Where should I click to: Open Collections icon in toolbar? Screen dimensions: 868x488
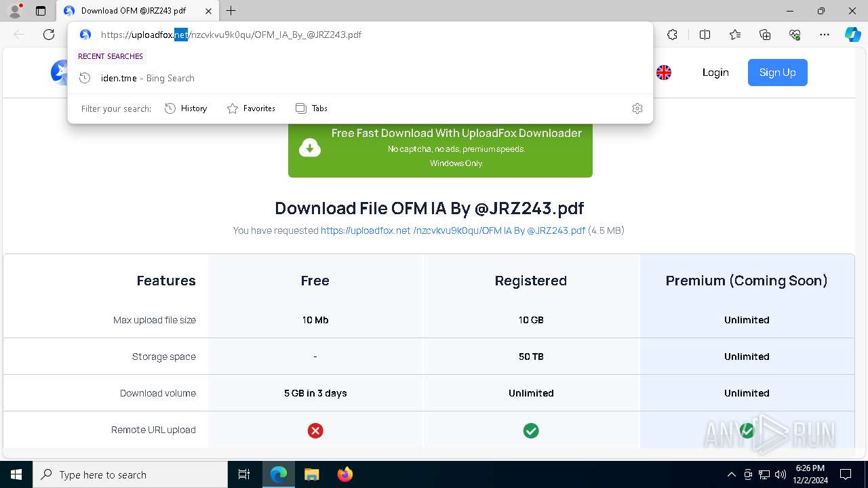click(765, 35)
